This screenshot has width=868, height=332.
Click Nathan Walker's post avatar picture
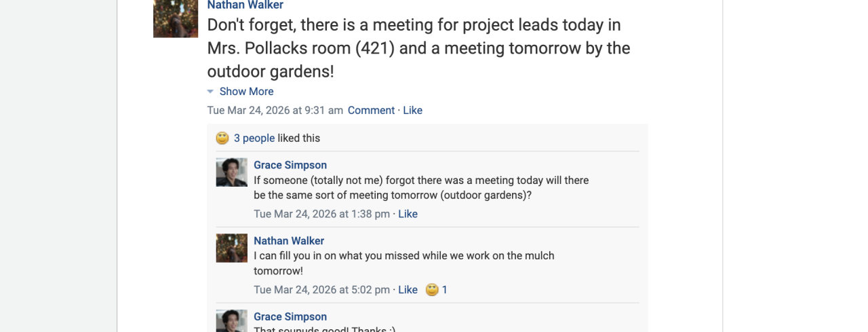[x=176, y=18]
